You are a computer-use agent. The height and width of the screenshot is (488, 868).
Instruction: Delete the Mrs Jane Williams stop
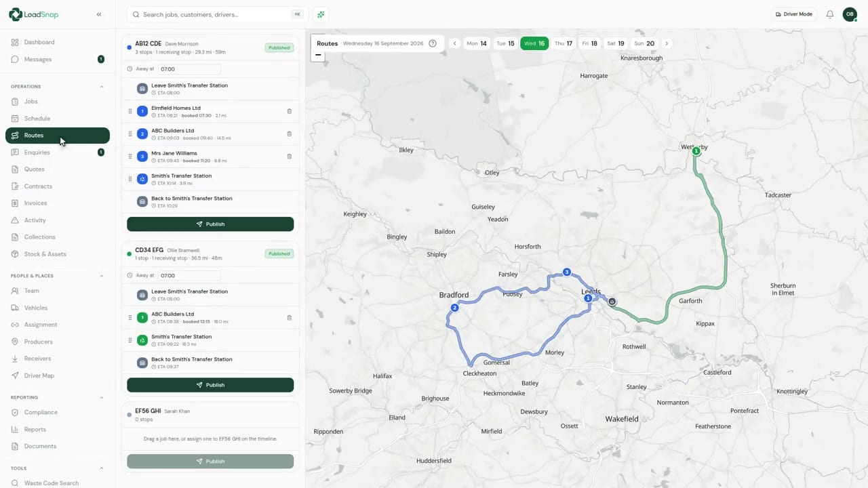pyautogui.click(x=289, y=157)
